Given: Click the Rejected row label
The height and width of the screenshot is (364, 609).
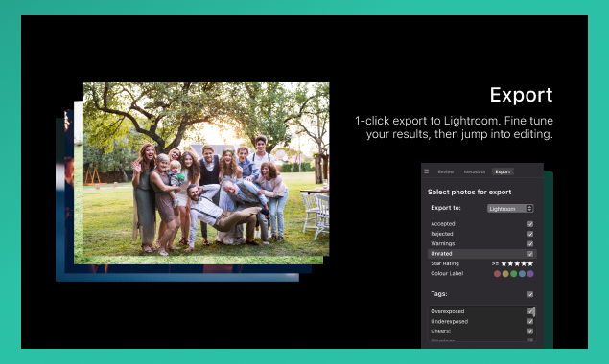Looking at the screenshot, I should point(442,234).
